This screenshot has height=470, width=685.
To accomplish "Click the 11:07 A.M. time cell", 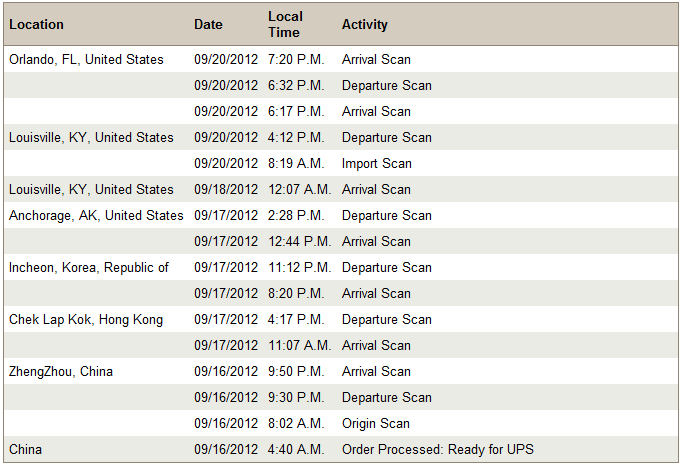I will click(x=299, y=346).
